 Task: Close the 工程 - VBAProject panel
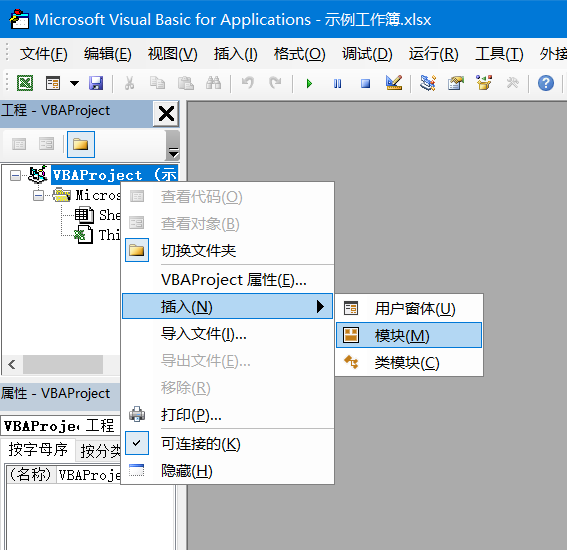point(166,114)
